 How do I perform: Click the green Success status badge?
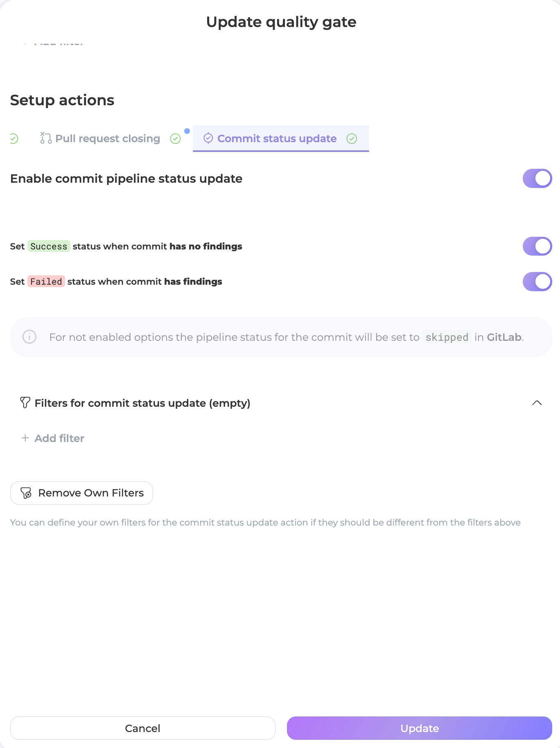[x=49, y=246]
